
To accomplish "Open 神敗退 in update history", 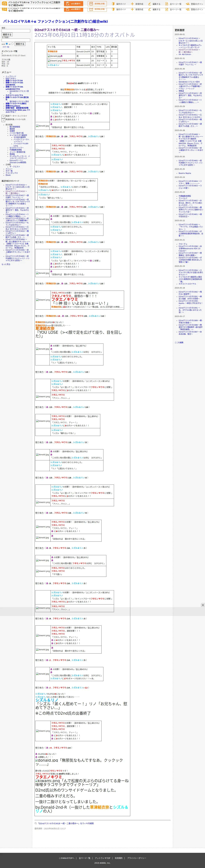I will click(x=181, y=91).
